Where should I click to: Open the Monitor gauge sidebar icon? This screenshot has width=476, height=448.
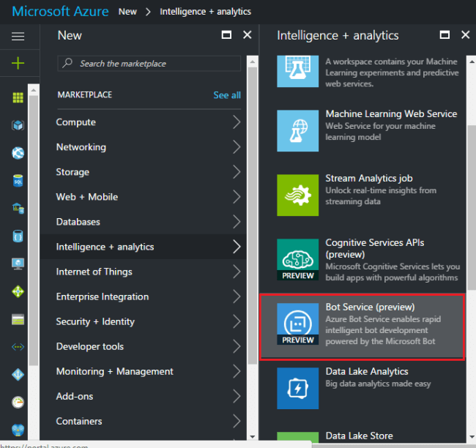18,403
